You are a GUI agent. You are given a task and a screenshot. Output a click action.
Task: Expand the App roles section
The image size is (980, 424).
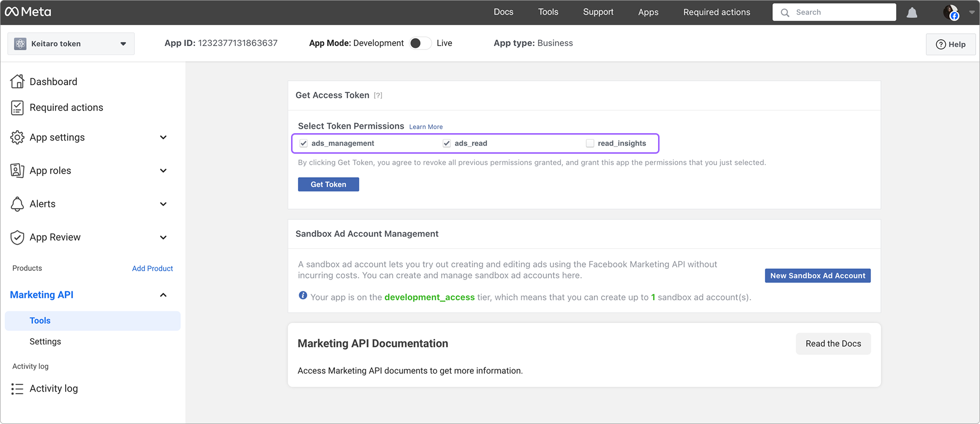coord(163,171)
